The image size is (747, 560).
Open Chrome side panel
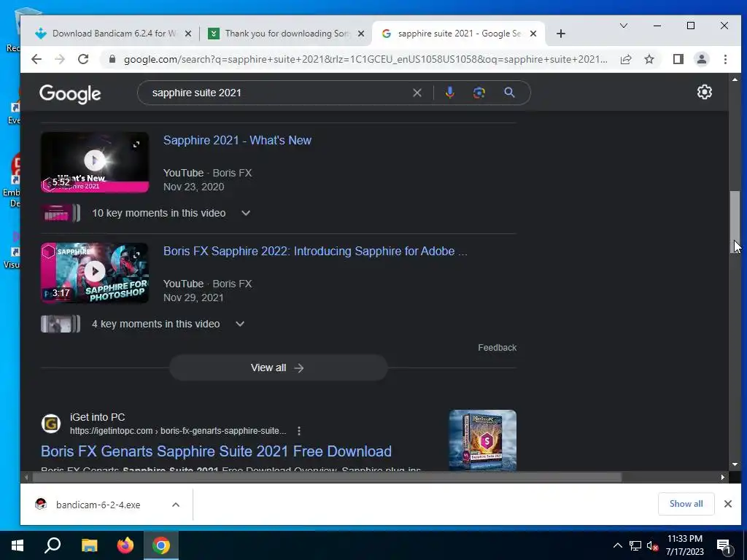(x=678, y=59)
